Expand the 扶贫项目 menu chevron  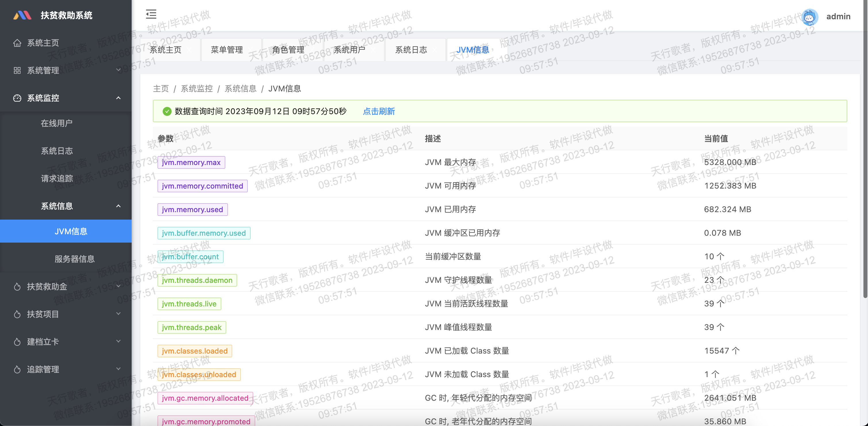[x=118, y=314]
